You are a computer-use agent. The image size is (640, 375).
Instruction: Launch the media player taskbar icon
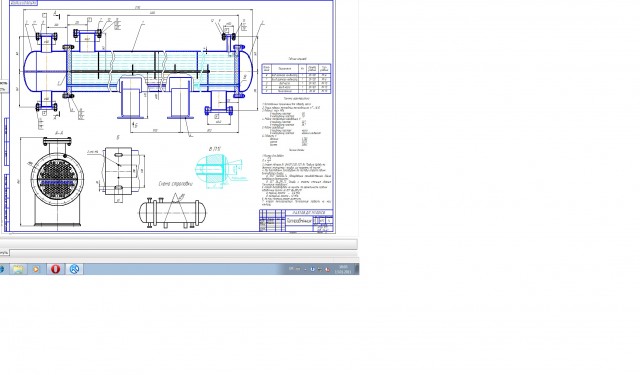(36, 269)
